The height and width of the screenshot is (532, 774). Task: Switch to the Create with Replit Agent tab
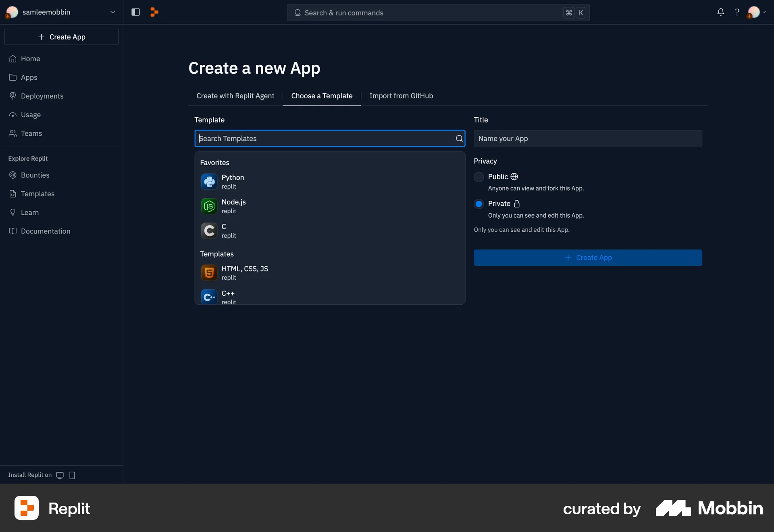235,96
